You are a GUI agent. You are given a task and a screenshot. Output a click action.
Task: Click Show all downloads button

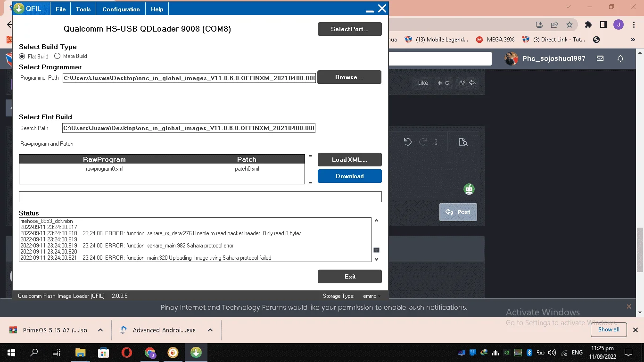(609, 330)
